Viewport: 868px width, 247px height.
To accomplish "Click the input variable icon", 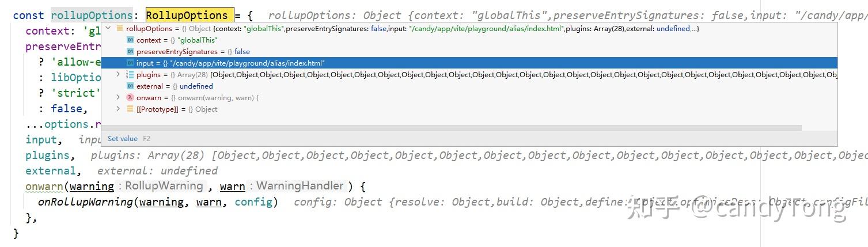I will pyautogui.click(x=130, y=63).
